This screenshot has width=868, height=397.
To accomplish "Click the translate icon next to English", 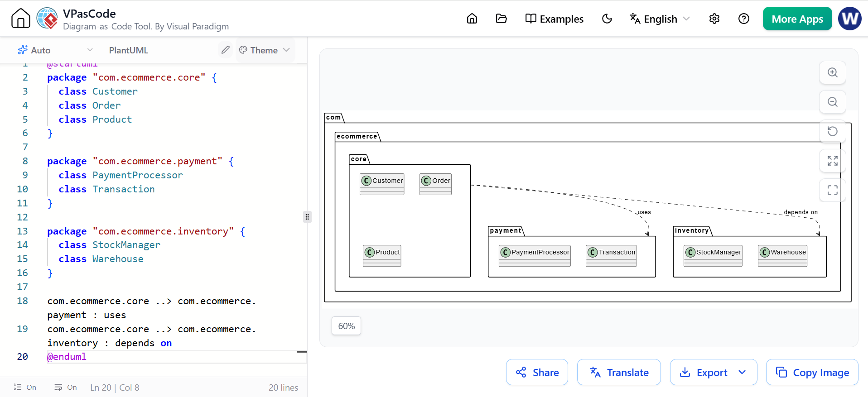I will click(635, 19).
